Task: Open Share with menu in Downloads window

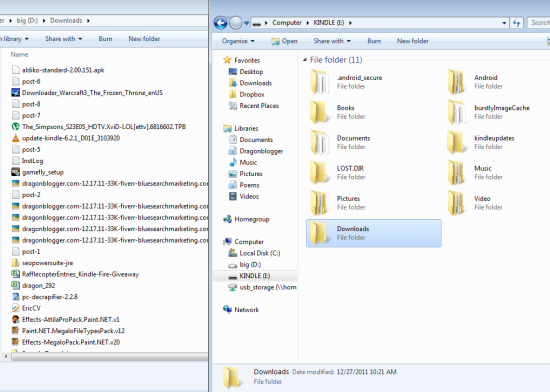Action: coord(63,39)
